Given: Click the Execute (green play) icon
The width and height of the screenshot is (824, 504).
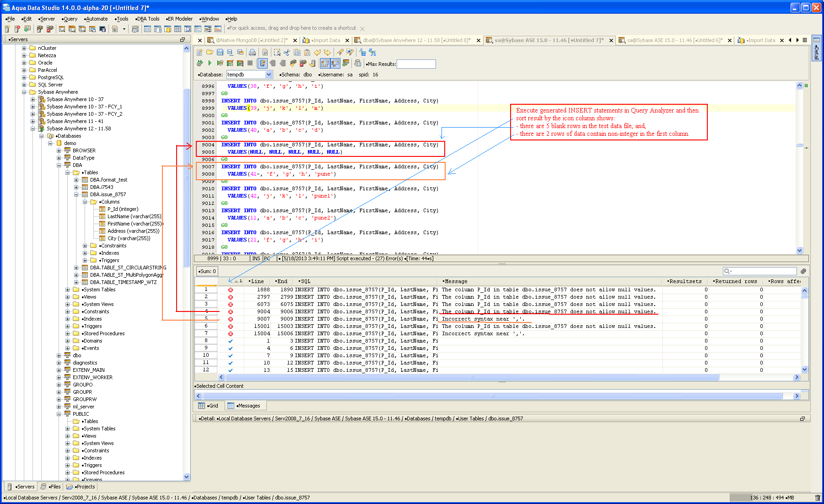Looking at the screenshot, I should click(210, 63).
